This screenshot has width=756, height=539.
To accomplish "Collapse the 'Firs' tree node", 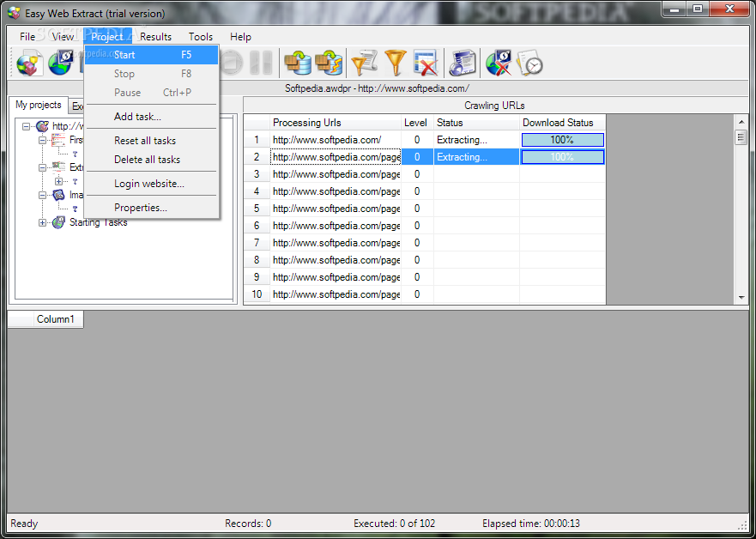I will pos(42,140).
